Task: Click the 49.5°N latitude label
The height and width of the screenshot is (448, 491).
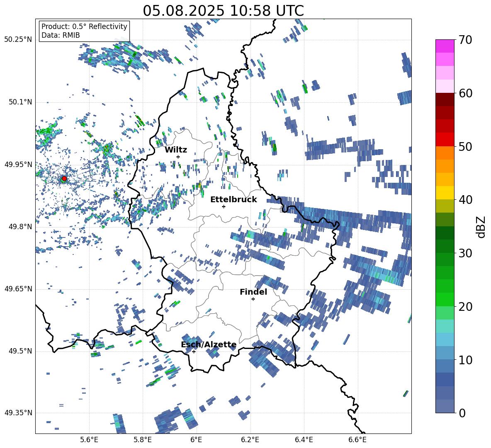Action: pos(20,351)
